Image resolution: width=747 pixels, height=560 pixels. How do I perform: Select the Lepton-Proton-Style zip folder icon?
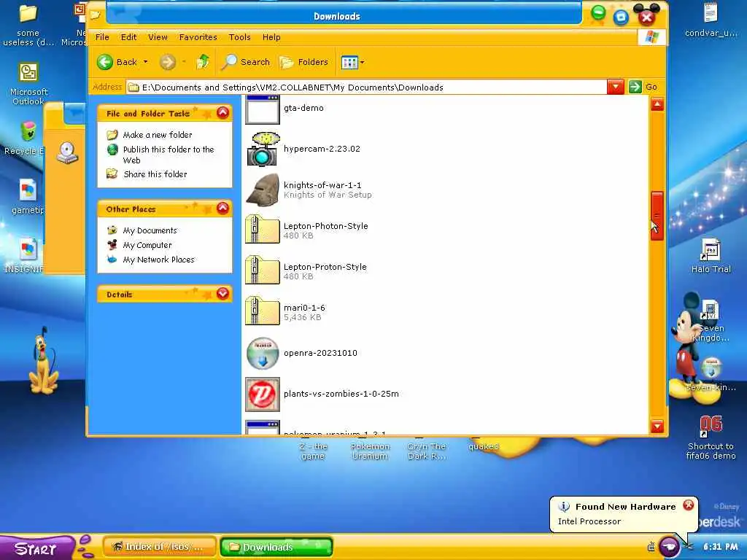coord(263,270)
